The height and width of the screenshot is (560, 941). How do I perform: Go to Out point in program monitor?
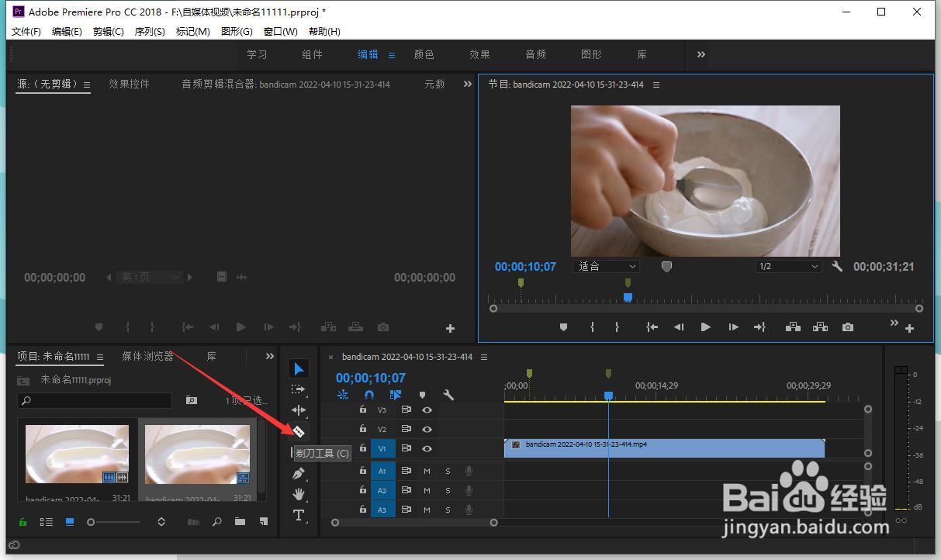[x=760, y=327]
